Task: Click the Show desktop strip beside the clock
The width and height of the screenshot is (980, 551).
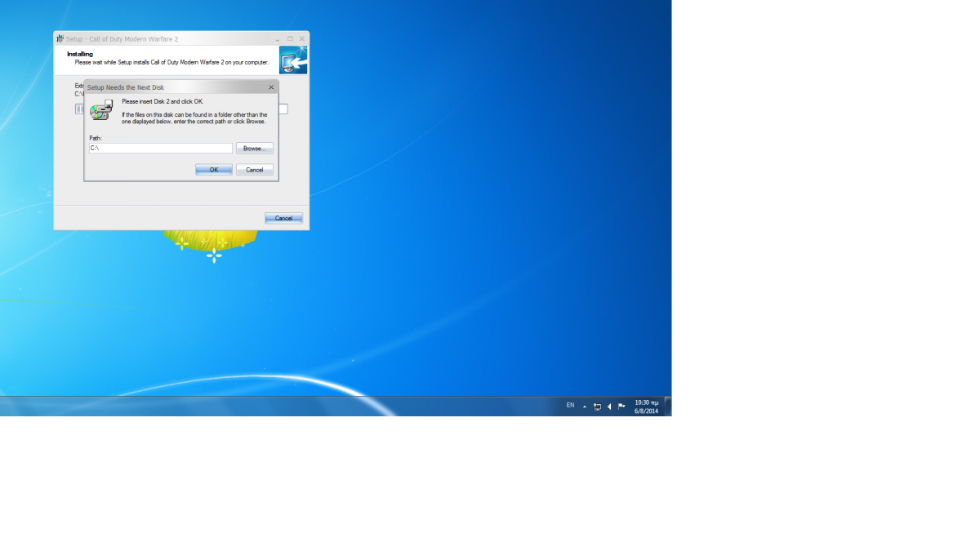Action: (668, 407)
